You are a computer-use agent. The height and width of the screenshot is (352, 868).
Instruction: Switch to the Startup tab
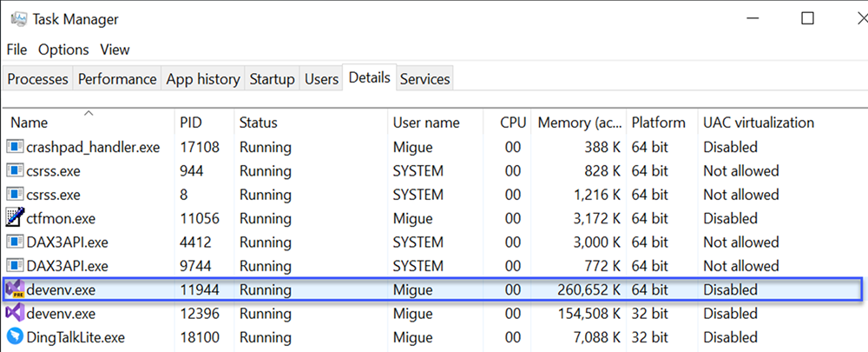[272, 79]
